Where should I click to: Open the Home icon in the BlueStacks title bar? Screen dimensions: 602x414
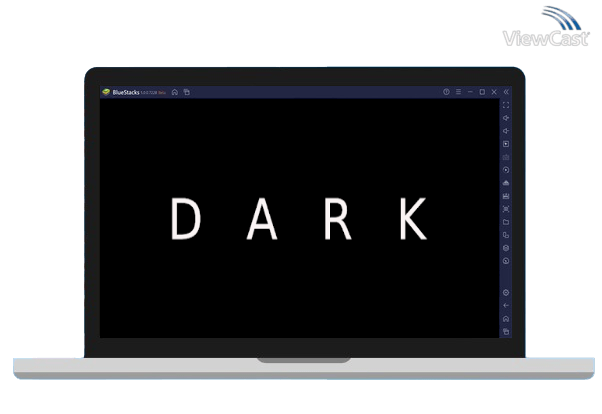(175, 92)
